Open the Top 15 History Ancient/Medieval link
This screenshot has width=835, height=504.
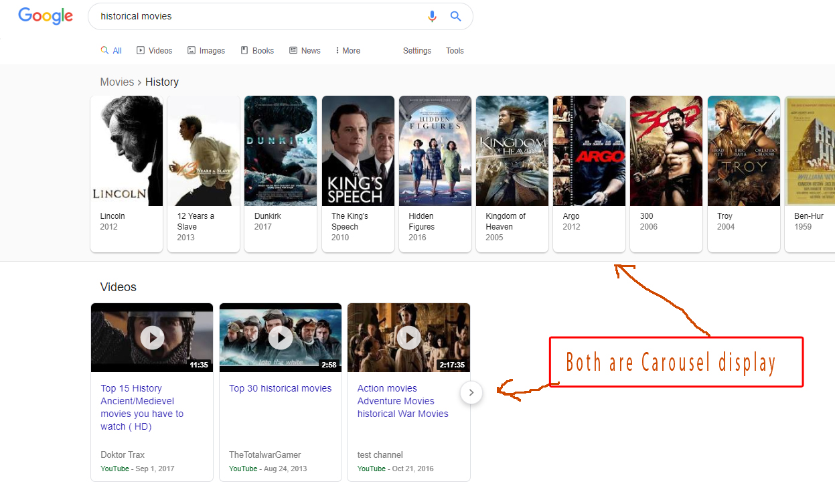[142, 407]
